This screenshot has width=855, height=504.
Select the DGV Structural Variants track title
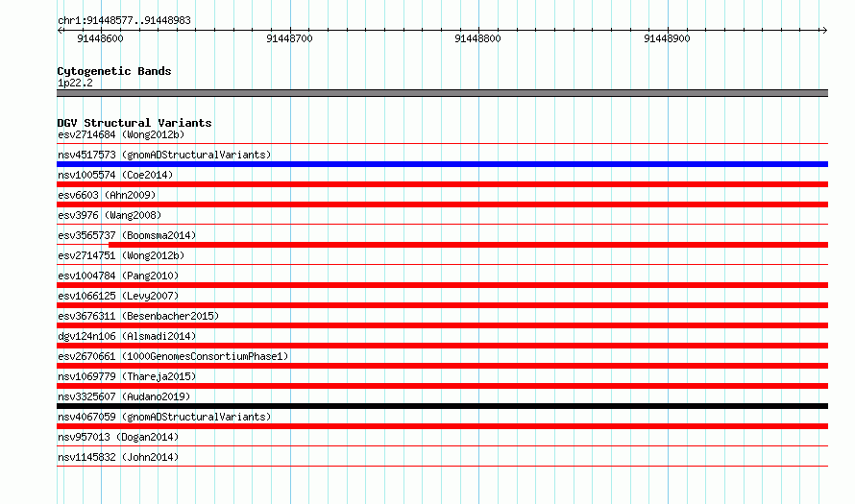pyautogui.click(x=134, y=123)
